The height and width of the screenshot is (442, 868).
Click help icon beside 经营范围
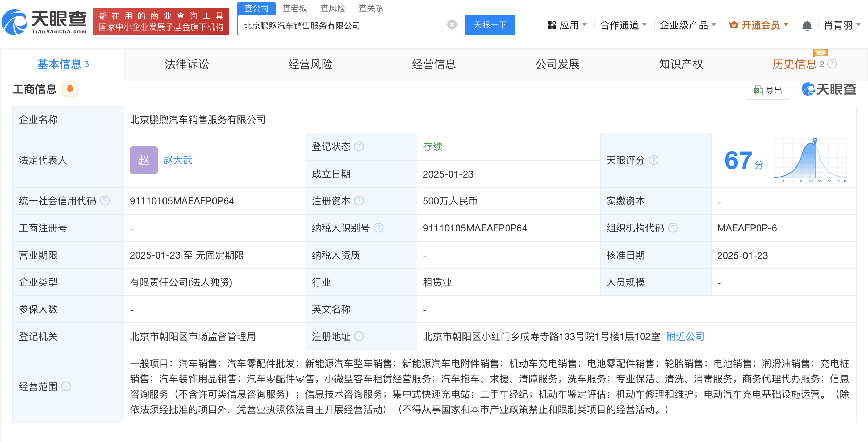tap(66, 386)
